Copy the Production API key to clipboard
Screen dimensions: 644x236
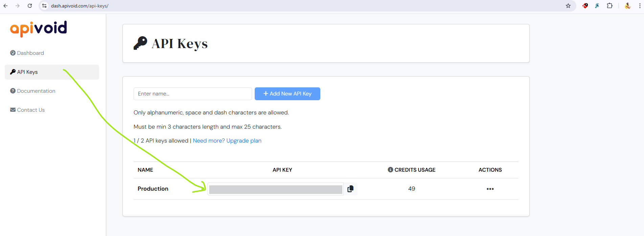coord(350,189)
